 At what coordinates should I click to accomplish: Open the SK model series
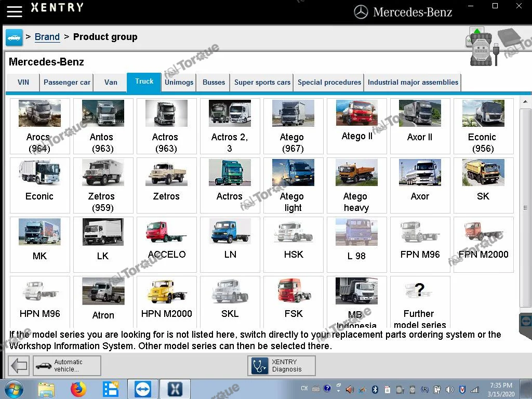(484, 185)
